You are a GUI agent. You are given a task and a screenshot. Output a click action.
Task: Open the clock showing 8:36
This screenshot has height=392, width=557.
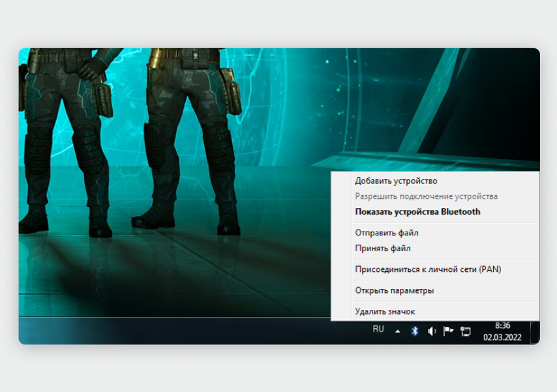502,331
